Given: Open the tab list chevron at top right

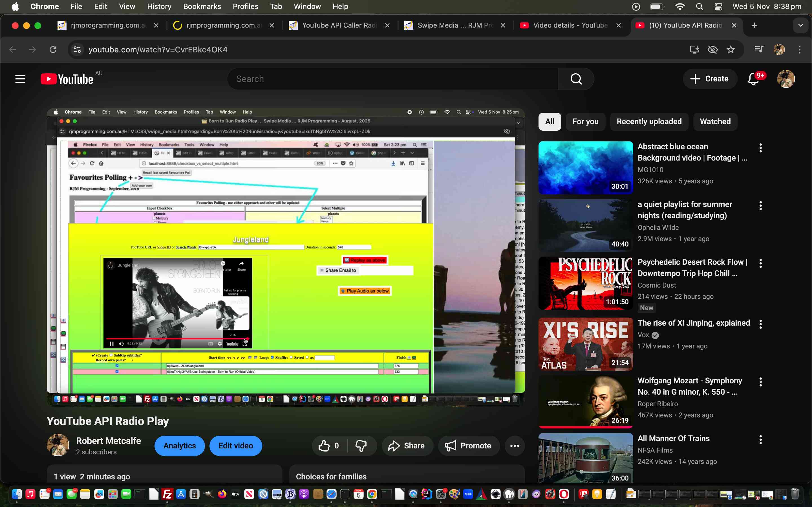Looking at the screenshot, I should (801, 25).
